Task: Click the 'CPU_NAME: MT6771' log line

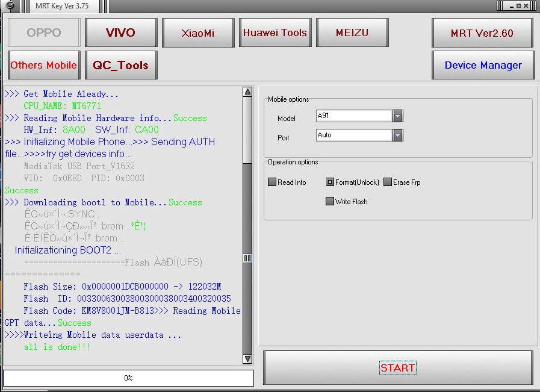Action: (x=63, y=106)
